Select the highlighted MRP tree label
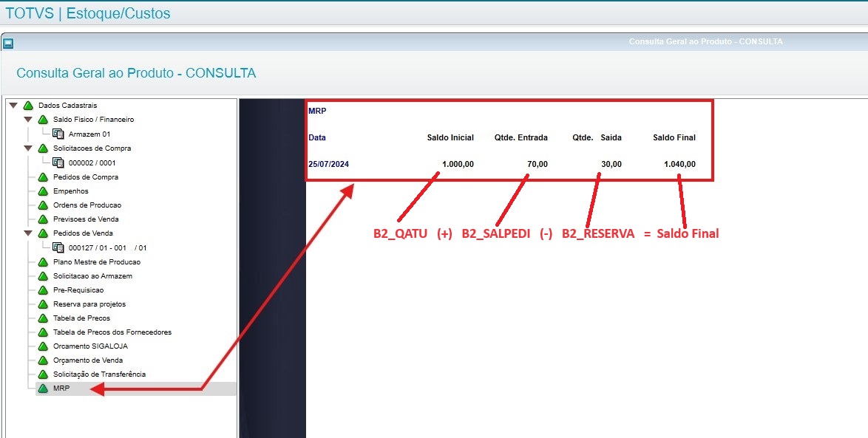This screenshot has height=438, width=868. (61, 389)
